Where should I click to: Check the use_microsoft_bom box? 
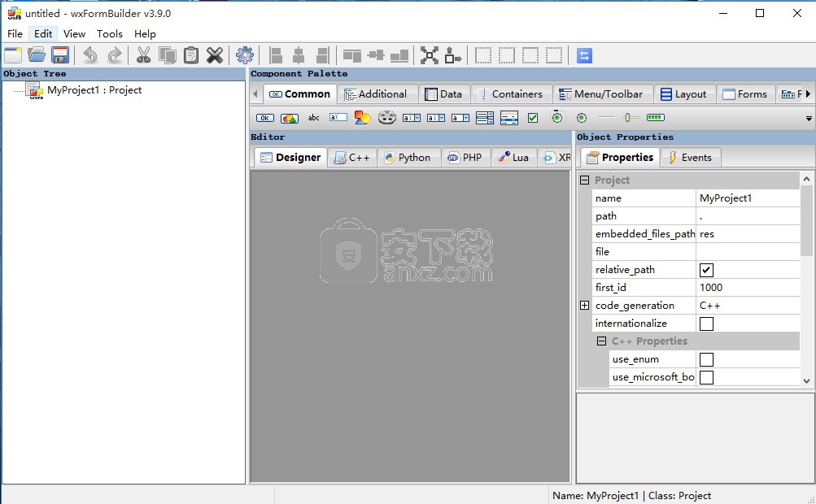tap(706, 377)
